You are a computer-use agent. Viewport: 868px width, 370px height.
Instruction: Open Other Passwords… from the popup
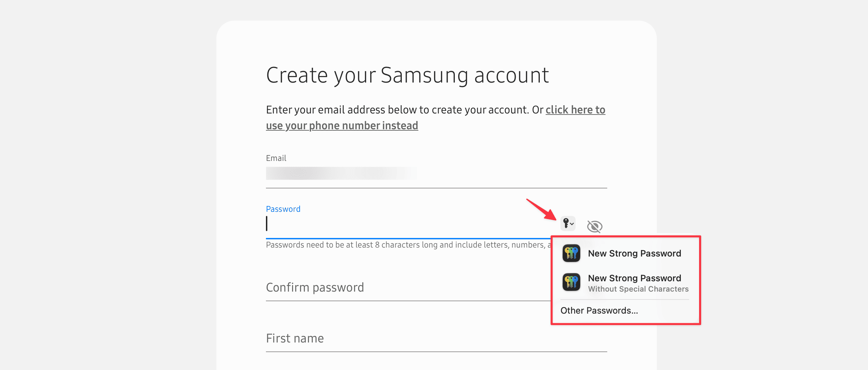tap(599, 311)
